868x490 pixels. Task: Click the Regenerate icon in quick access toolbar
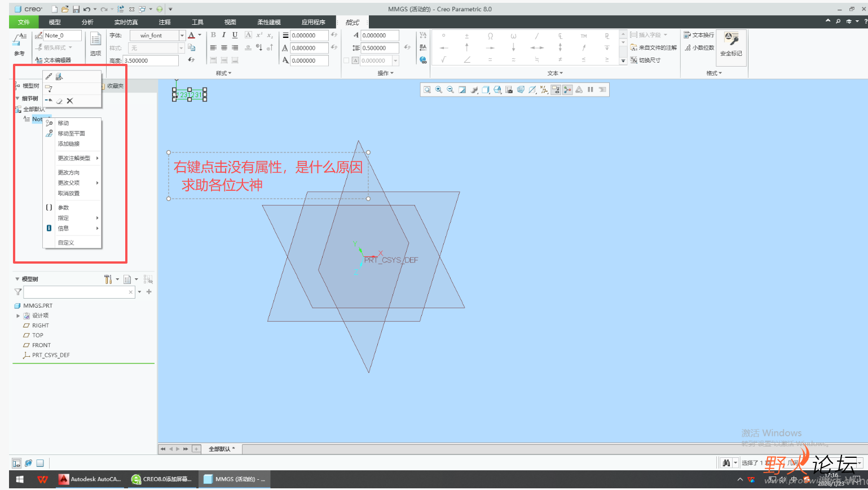[x=121, y=9]
